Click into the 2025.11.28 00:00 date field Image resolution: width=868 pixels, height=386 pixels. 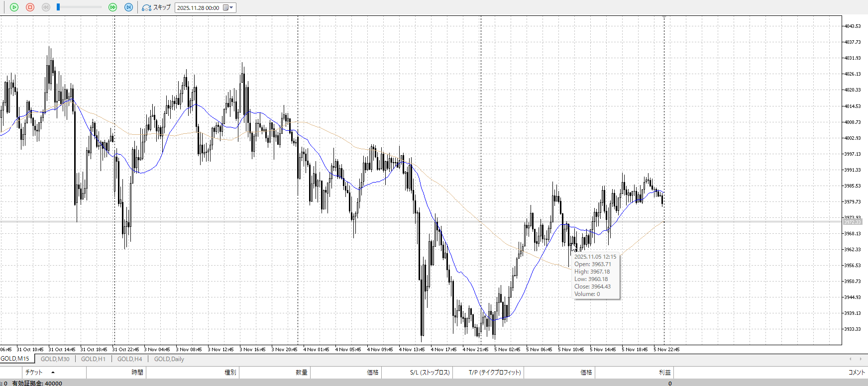click(x=198, y=8)
